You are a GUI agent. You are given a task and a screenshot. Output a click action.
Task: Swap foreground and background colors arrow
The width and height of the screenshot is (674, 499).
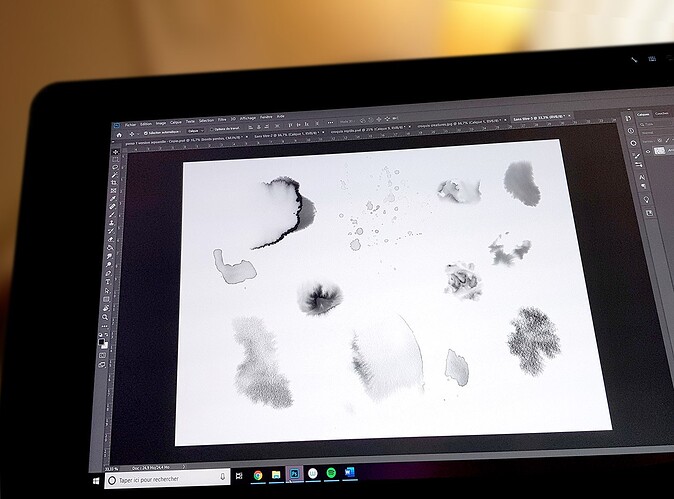[106, 334]
